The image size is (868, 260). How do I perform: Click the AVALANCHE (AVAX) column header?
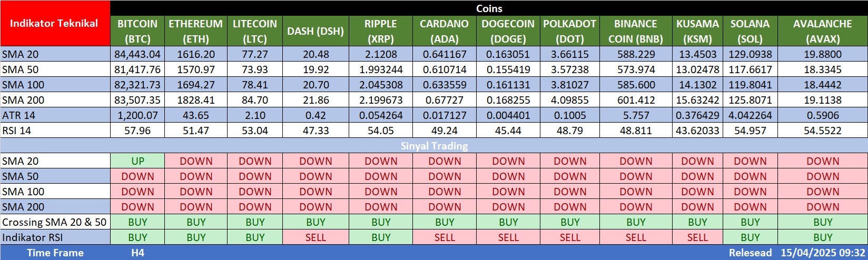point(823,31)
